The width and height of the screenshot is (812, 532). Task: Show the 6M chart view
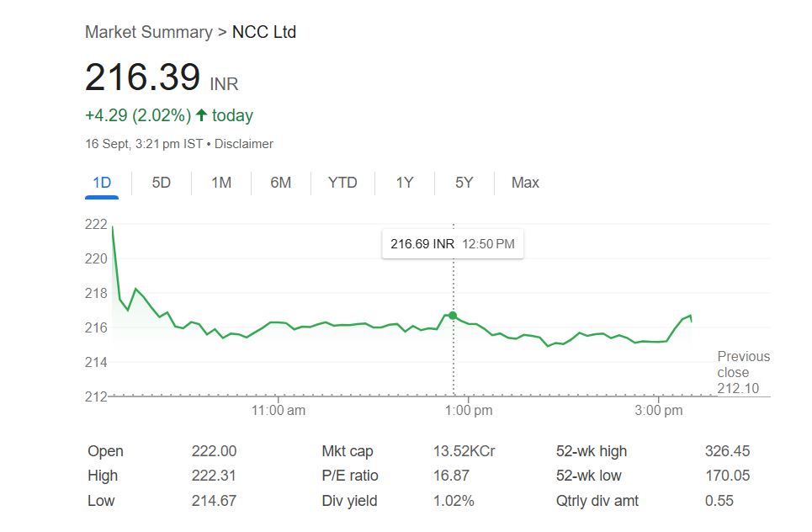click(281, 183)
